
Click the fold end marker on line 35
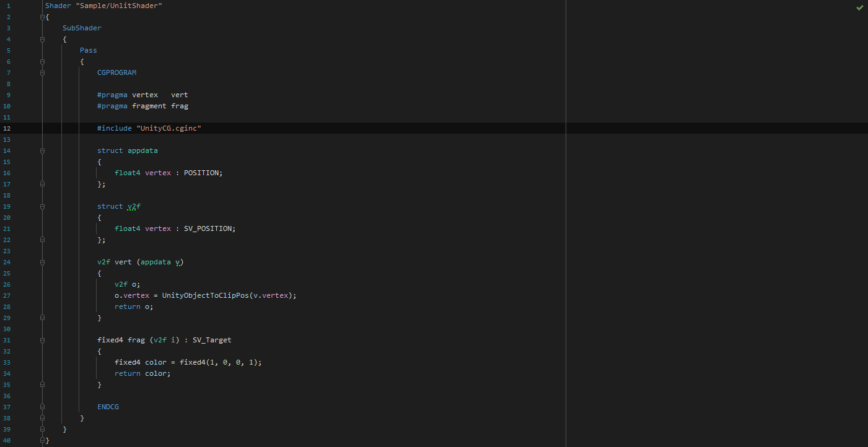tap(42, 384)
